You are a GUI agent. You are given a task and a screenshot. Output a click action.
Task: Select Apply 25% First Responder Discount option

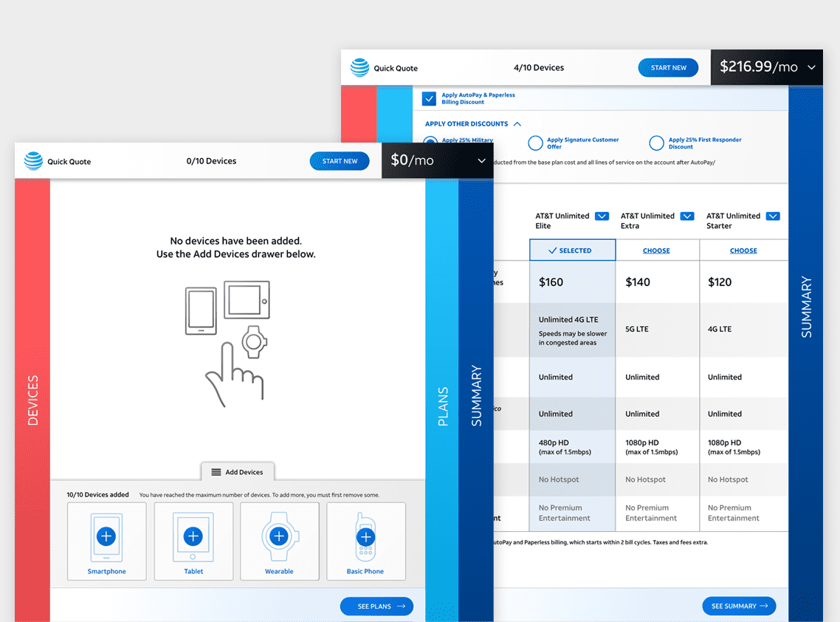tap(656, 143)
